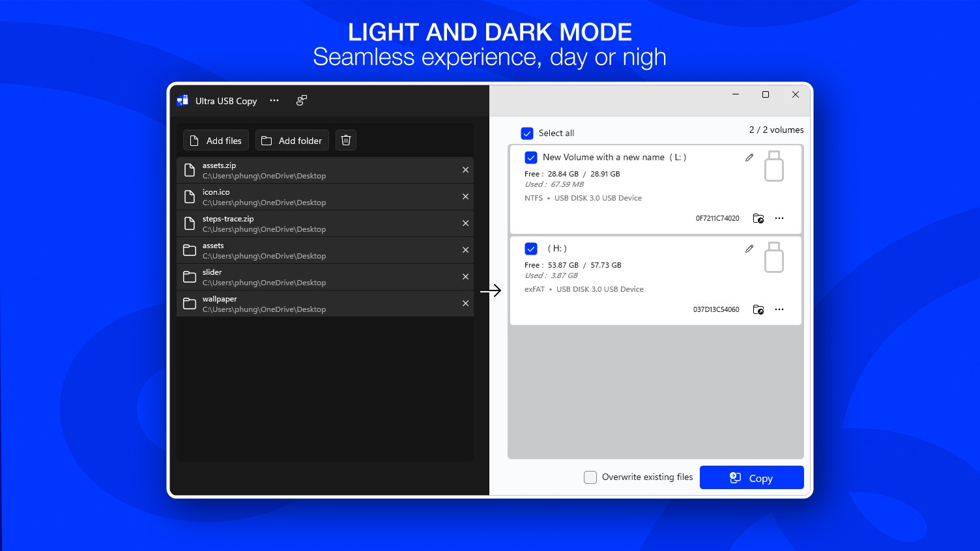Click the USB drive icon on the H: card
Viewport: 980px width, 551px height.
(774, 257)
